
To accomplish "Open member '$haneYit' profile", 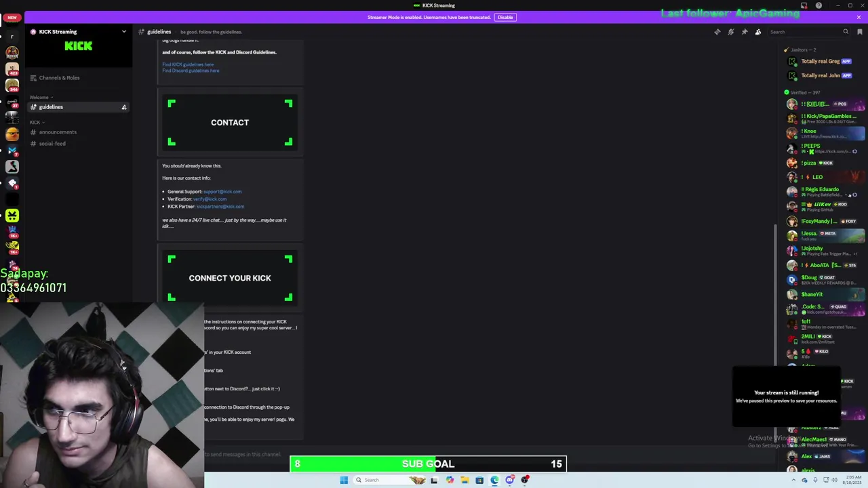I will point(824,294).
